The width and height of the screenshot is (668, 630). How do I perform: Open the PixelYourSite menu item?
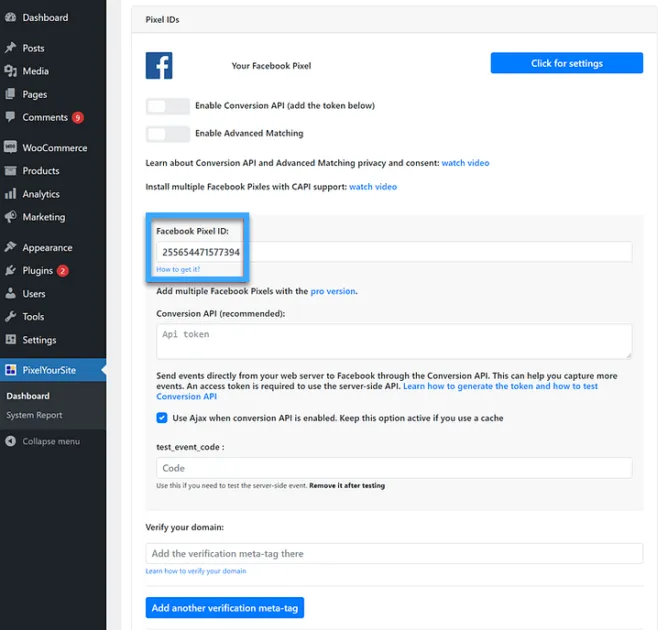tap(49, 370)
